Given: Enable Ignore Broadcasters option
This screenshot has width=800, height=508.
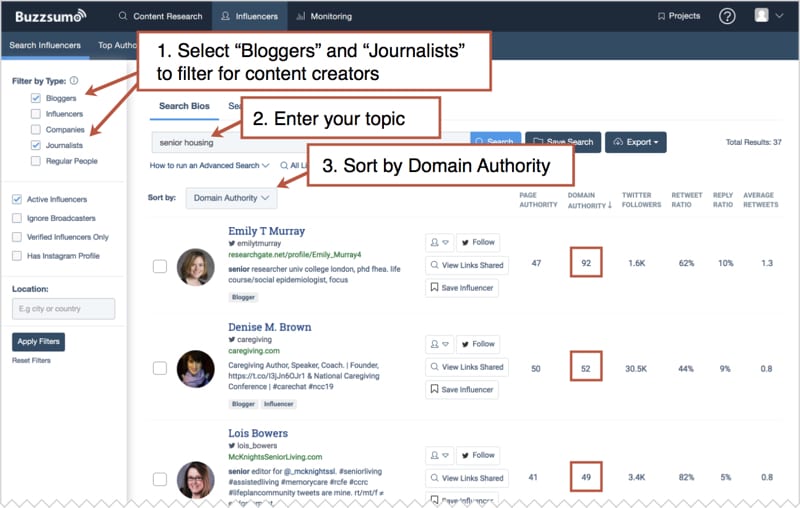Looking at the screenshot, I should point(17,218).
